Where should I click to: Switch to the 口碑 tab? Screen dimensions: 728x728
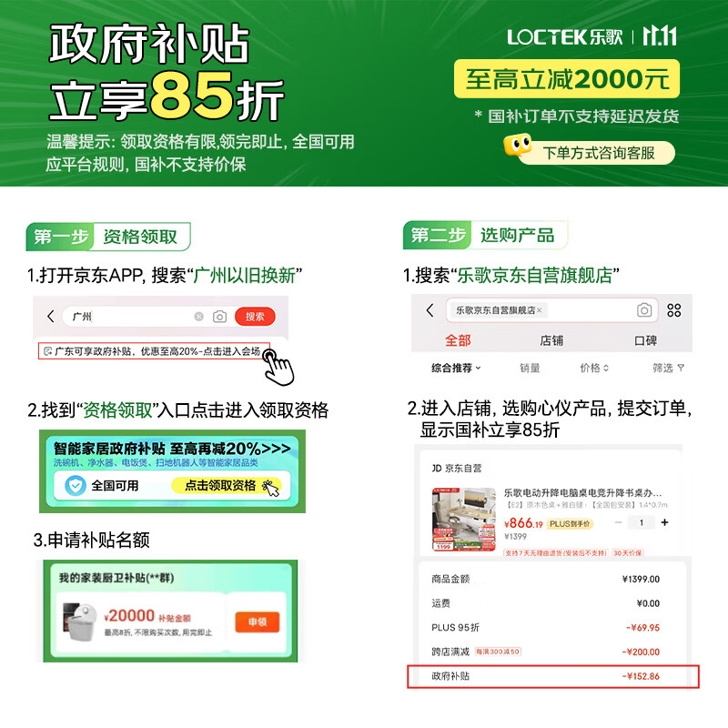[x=645, y=340]
